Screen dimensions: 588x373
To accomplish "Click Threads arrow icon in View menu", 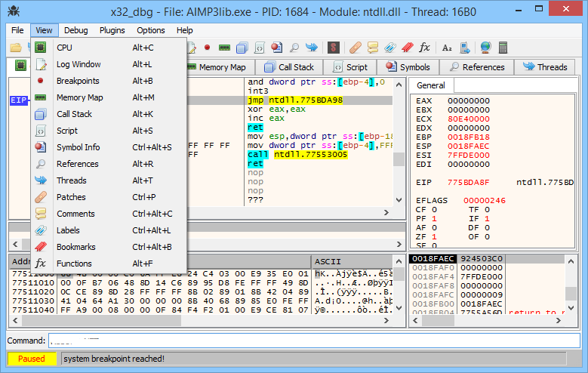I will pyautogui.click(x=41, y=180).
